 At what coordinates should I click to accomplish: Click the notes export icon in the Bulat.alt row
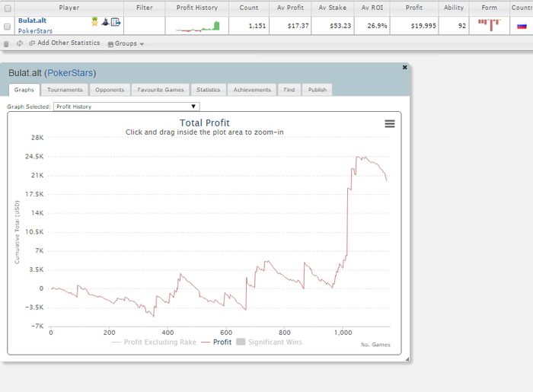click(x=116, y=22)
